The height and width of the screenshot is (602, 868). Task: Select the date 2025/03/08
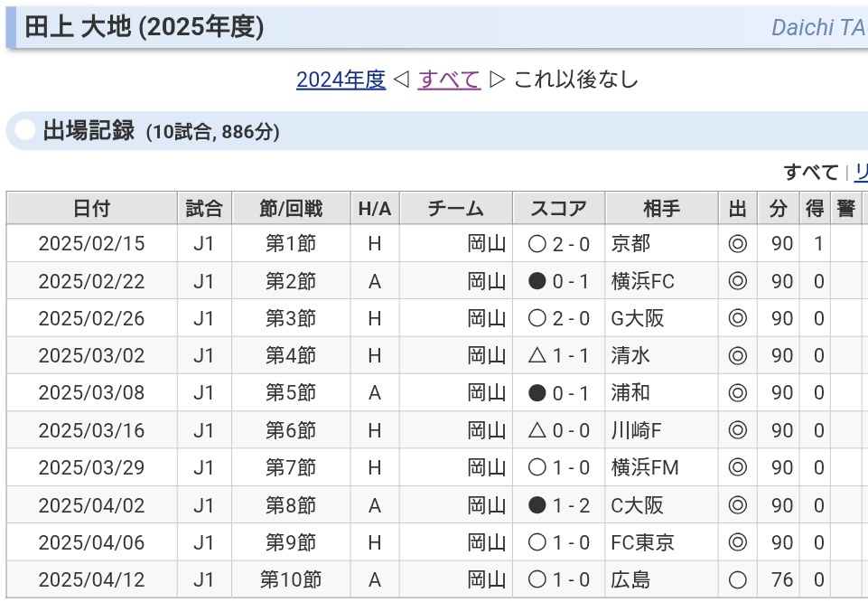[92, 392]
